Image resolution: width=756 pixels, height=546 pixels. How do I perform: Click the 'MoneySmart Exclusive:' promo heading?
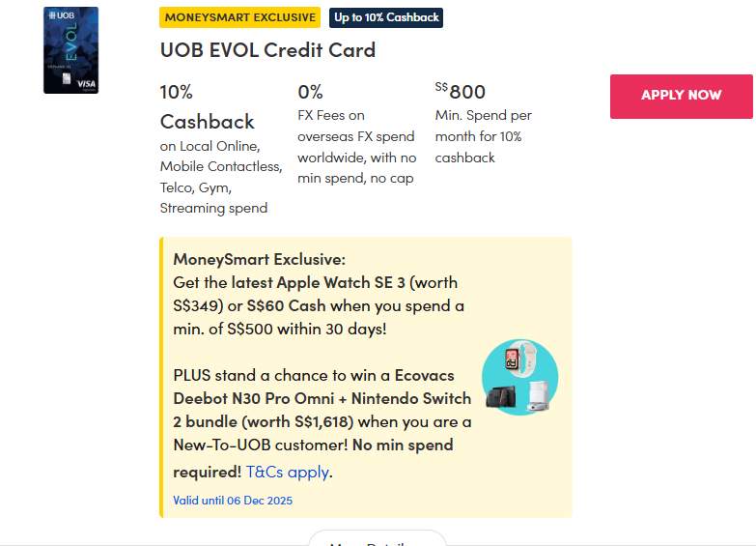[259, 259]
